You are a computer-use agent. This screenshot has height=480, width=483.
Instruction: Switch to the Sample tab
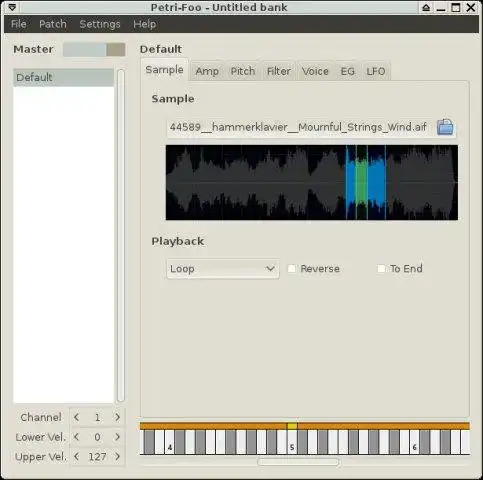(164, 70)
